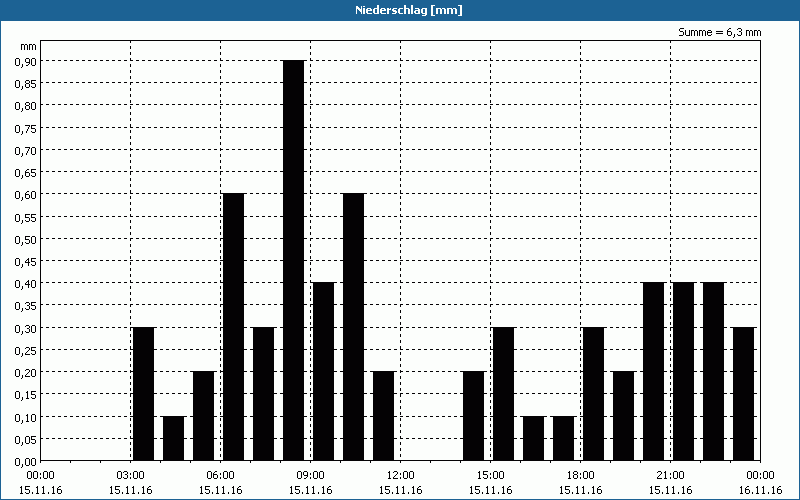Click the 0,40 y-axis value
This screenshot has width=800, height=500.
coord(26,283)
